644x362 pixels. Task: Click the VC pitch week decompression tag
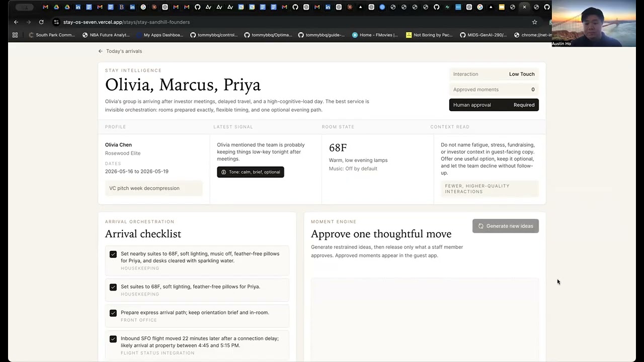[154, 188]
